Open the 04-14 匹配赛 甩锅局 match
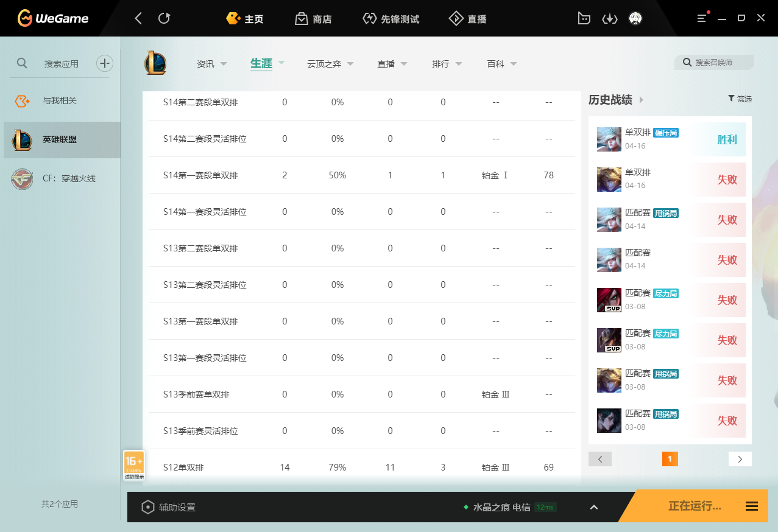Viewport: 778px width, 532px height. pyautogui.click(x=670, y=220)
